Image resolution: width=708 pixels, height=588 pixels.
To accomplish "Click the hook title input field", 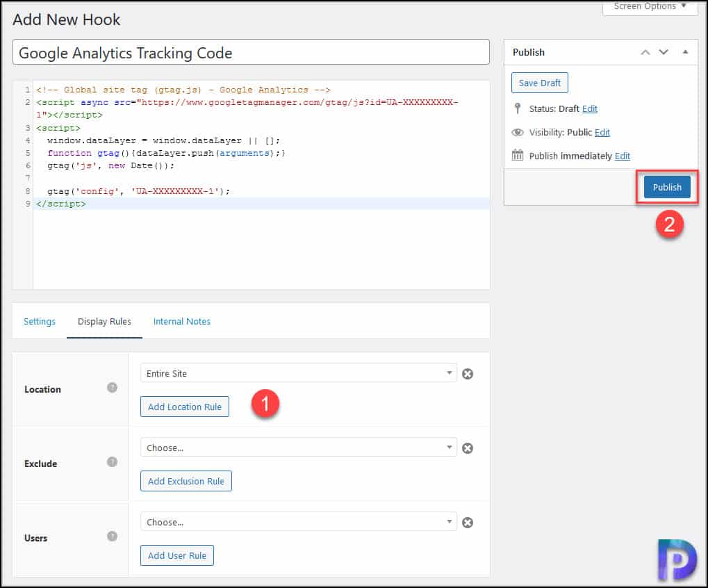I will [251, 52].
